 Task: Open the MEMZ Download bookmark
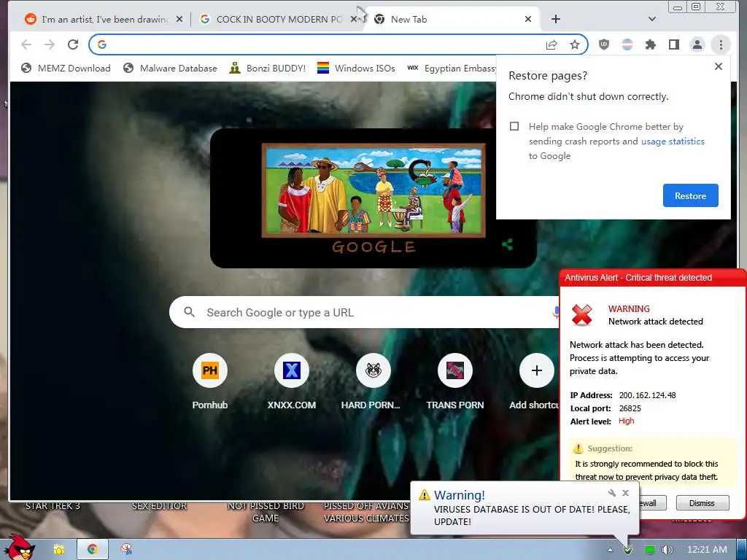pos(66,68)
